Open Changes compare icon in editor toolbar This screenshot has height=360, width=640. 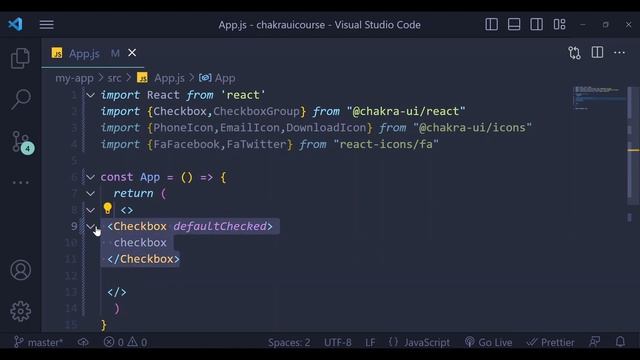click(574, 53)
